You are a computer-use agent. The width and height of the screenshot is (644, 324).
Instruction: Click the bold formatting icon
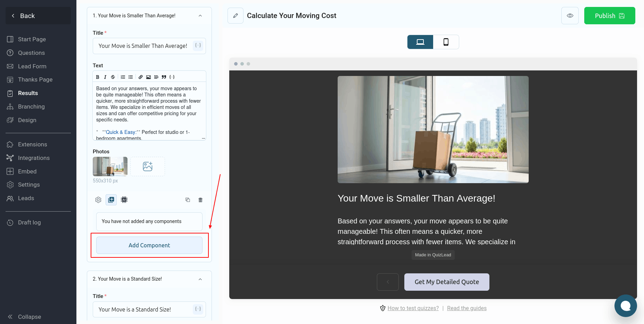coord(98,77)
